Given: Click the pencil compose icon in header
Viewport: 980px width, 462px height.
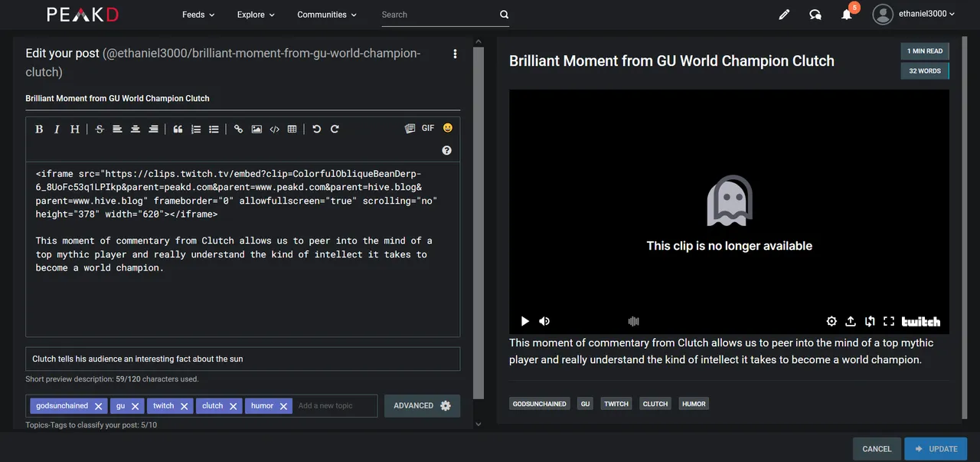Looking at the screenshot, I should pyautogui.click(x=784, y=15).
